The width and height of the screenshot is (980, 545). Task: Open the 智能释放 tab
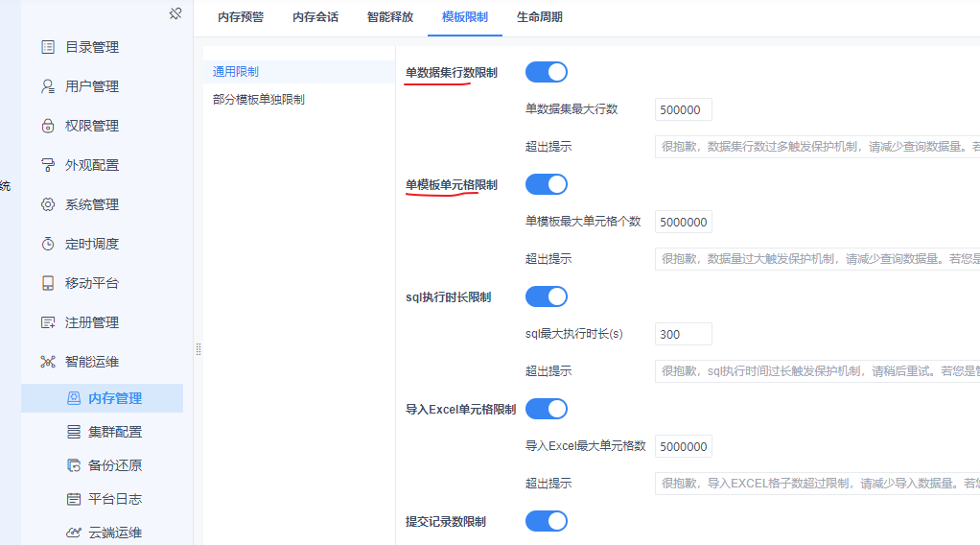pos(390,17)
